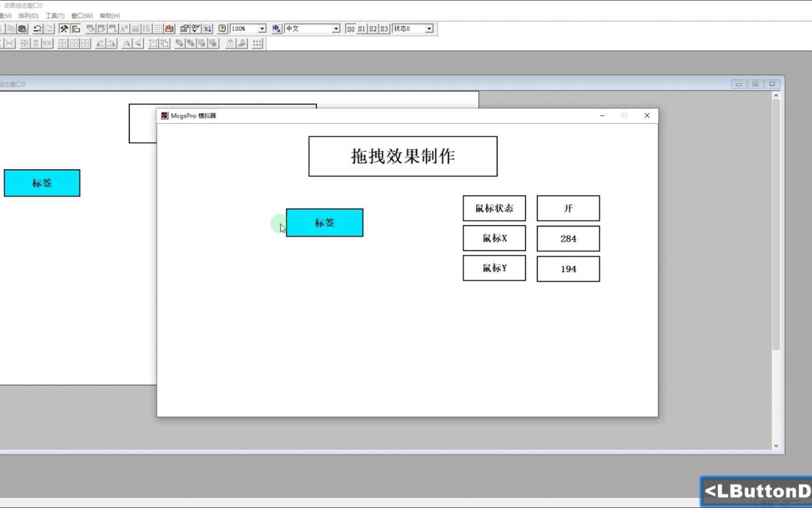Open the 中文 language dropdown
Viewport: 812px width, 508px height.
coord(336,29)
